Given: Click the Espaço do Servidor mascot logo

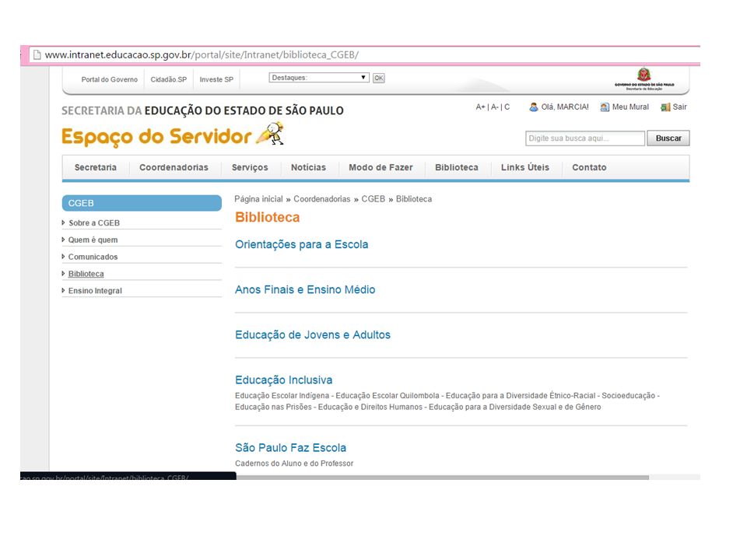Looking at the screenshot, I should click(x=270, y=133).
